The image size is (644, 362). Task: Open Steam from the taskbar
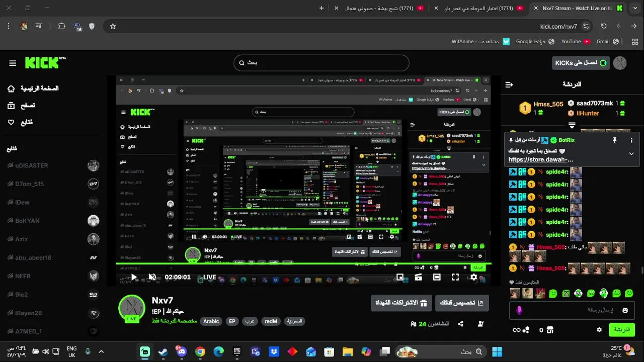(x=163, y=351)
